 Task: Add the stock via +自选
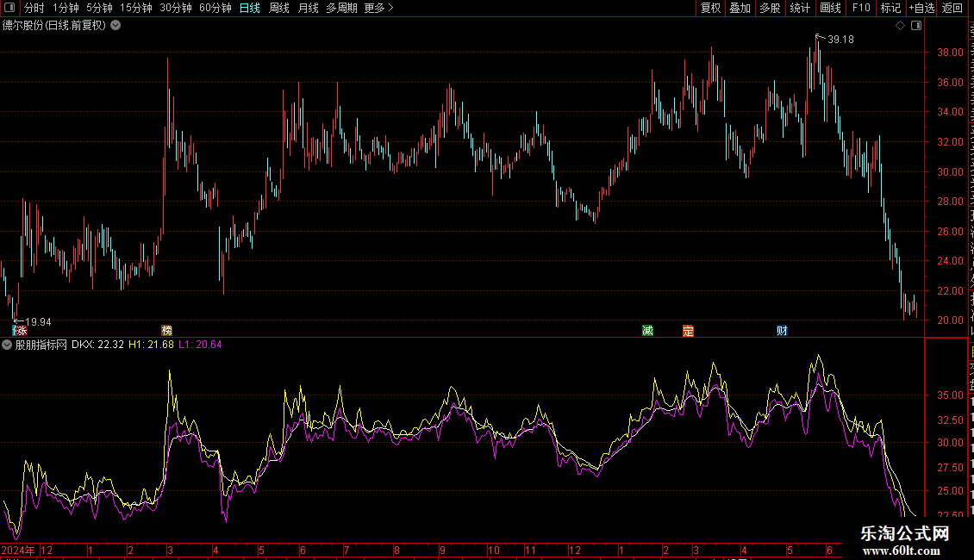(x=921, y=8)
